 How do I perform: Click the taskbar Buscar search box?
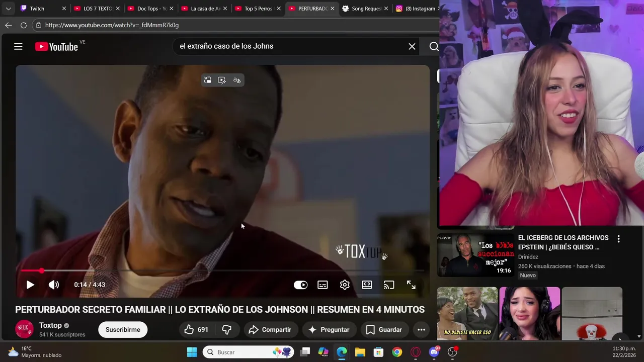(249, 352)
